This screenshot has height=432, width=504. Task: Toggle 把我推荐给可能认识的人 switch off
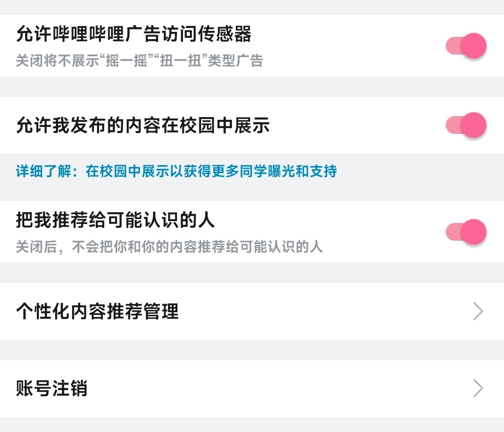466,232
